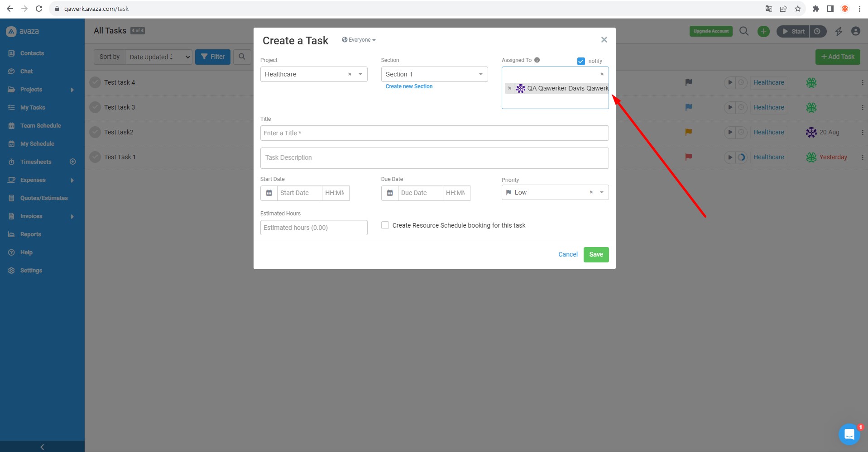Clear the Low priority selection

click(591, 192)
